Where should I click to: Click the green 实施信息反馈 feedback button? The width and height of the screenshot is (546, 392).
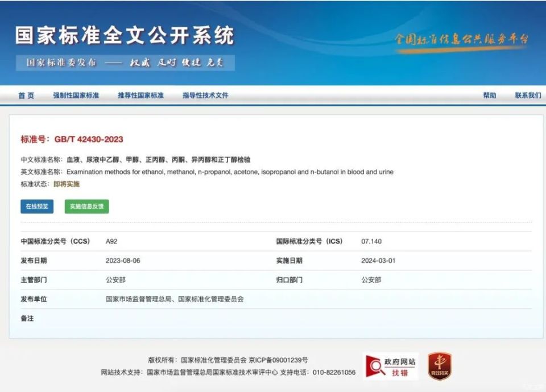85,207
